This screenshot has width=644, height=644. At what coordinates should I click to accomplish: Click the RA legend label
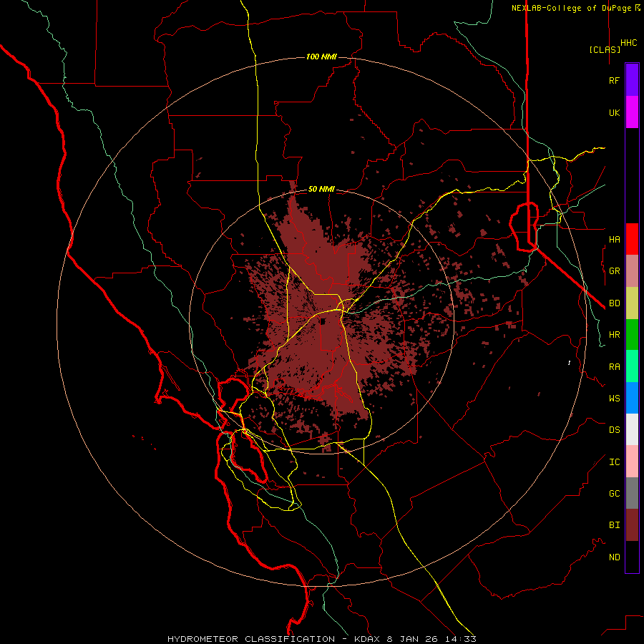[x=614, y=367]
